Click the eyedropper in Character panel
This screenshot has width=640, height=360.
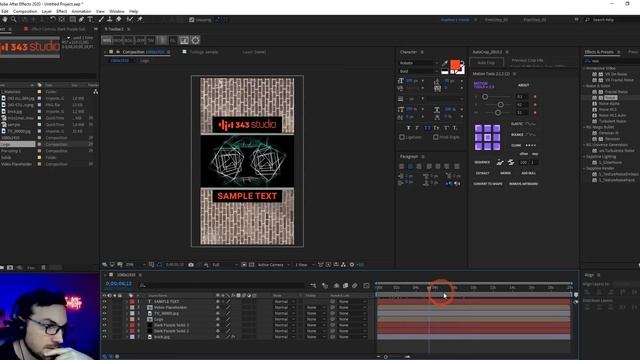[445, 63]
